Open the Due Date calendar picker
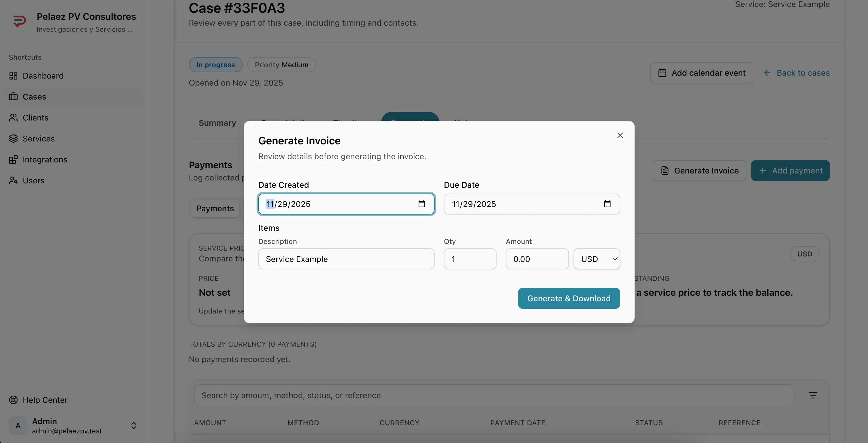The image size is (868, 443). 608,204
